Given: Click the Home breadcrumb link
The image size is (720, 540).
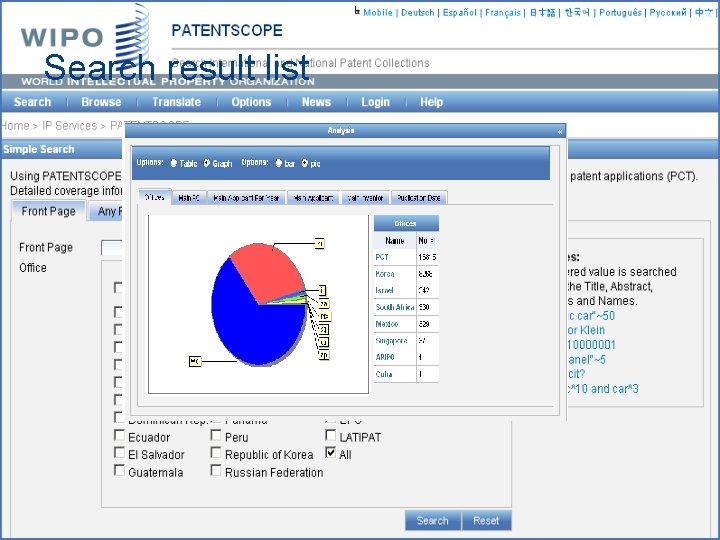Looking at the screenshot, I should pyautogui.click(x=15, y=126).
